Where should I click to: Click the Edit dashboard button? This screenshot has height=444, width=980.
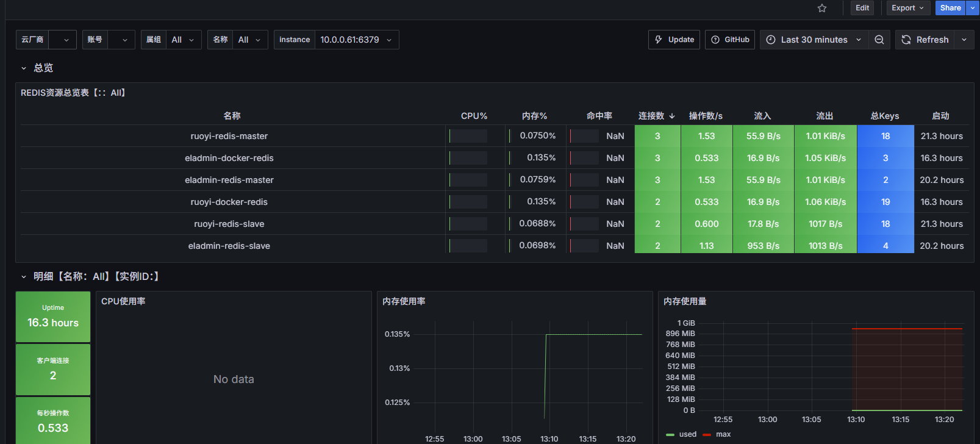(862, 8)
